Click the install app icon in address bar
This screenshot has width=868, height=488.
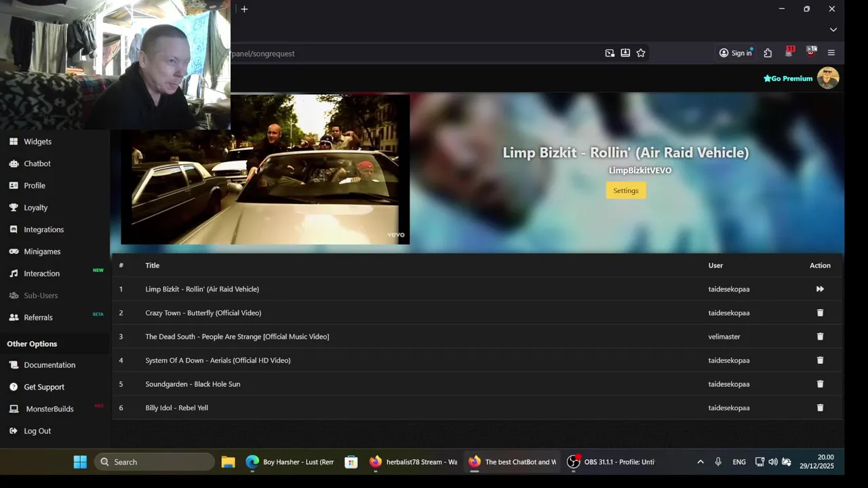625,53
